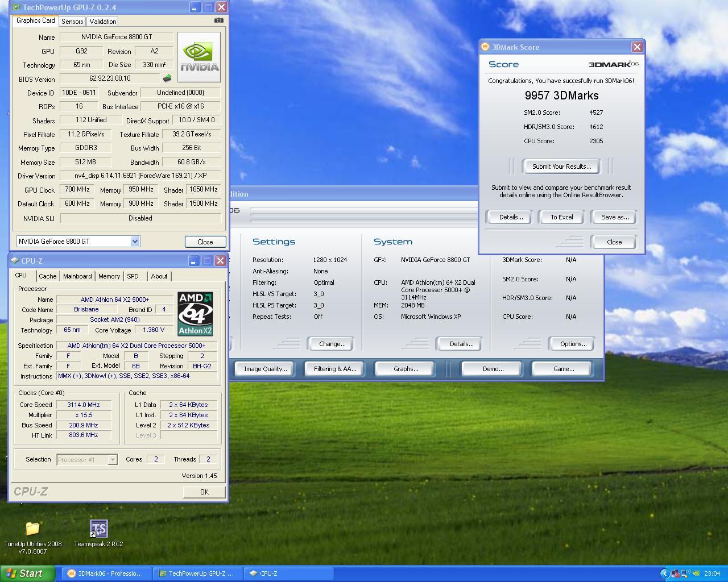Click the taskbar clock showing 23:04
The height and width of the screenshot is (582, 728).
(x=712, y=573)
